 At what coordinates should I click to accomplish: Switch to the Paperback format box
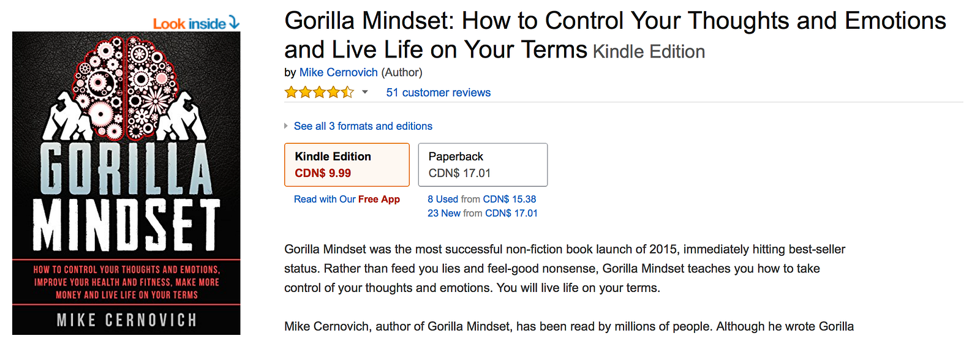click(483, 165)
